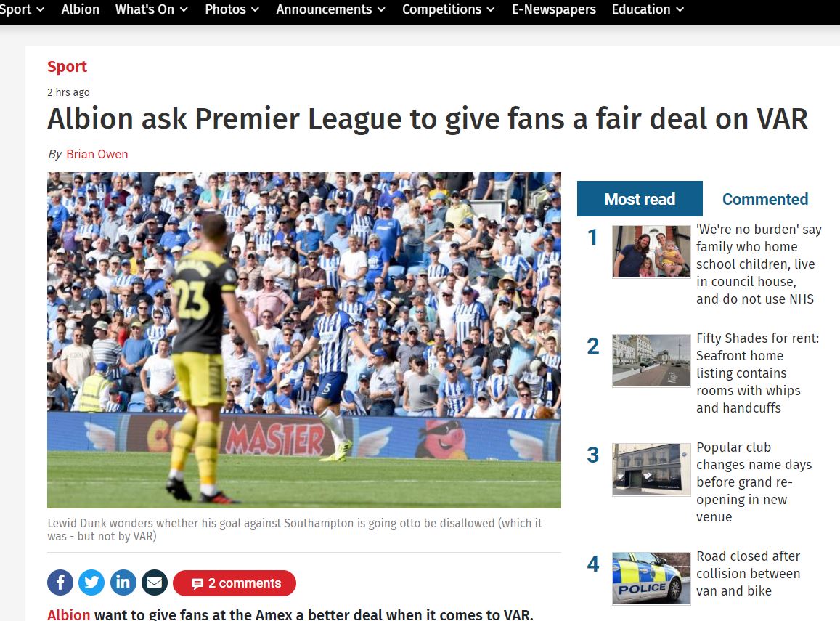Open the home school family thumbnail
This screenshot has width=840, height=621.
tap(651, 251)
